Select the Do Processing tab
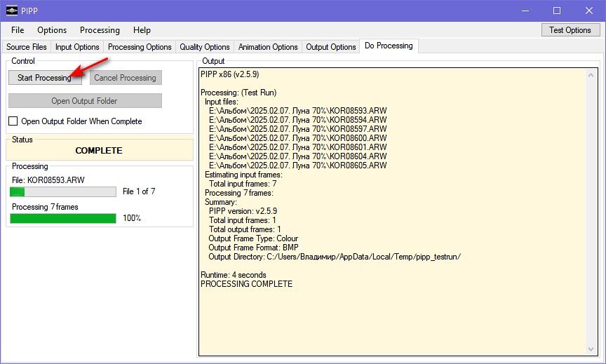606x364 pixels. (389, 46)
